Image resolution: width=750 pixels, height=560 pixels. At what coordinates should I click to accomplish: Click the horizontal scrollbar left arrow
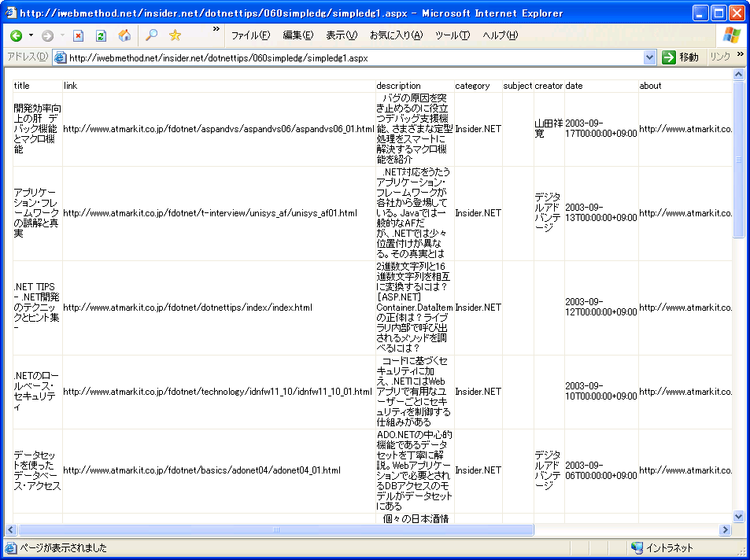(10, 529)
